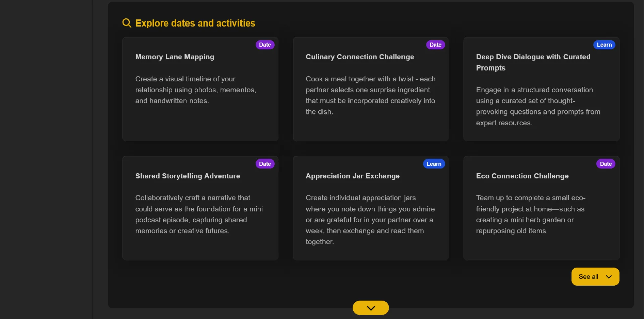Click the Appreciation Jar Exchange description text

click(x=370, y=220)
